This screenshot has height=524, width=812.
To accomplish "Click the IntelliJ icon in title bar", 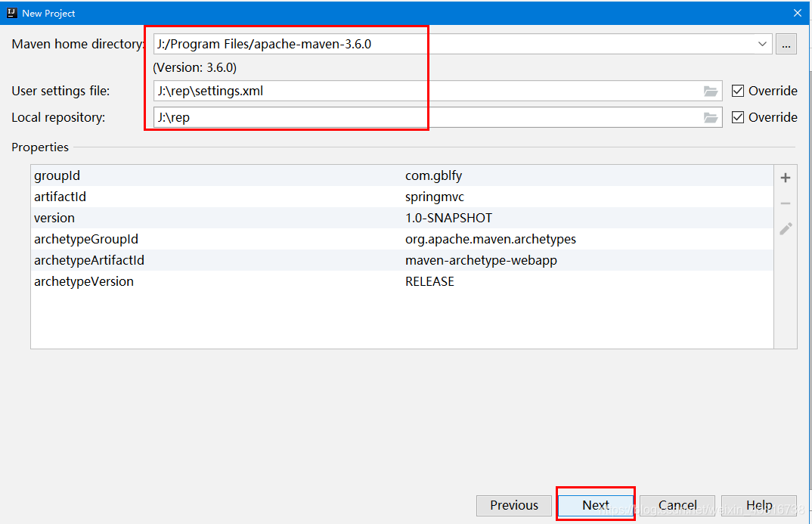I will point(12,13).
